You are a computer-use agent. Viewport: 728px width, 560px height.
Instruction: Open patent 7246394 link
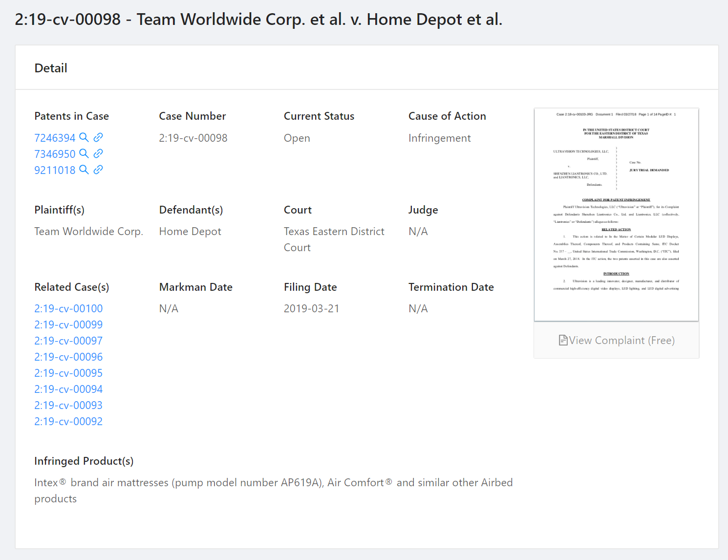tap(55, 138)
